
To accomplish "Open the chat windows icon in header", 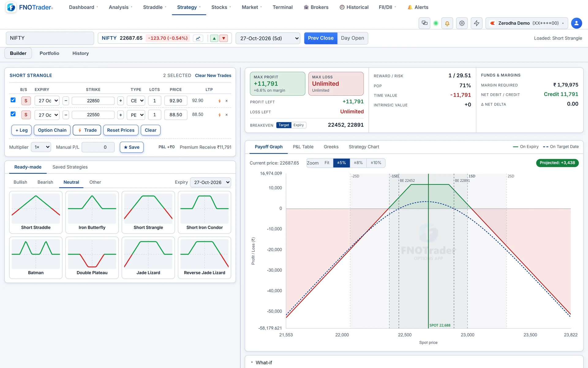I will click(x=424, y=23).
